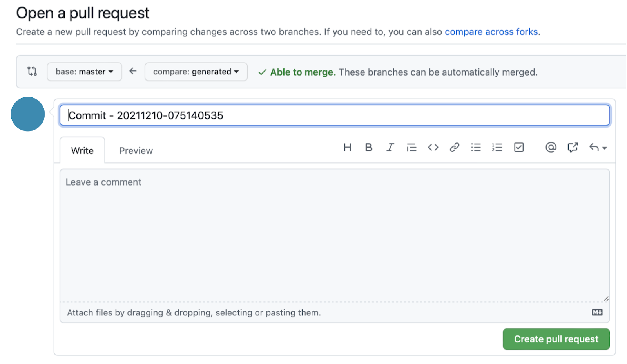627x364 pixels.
Task: Open the compare across forks link
Action: 491,32
